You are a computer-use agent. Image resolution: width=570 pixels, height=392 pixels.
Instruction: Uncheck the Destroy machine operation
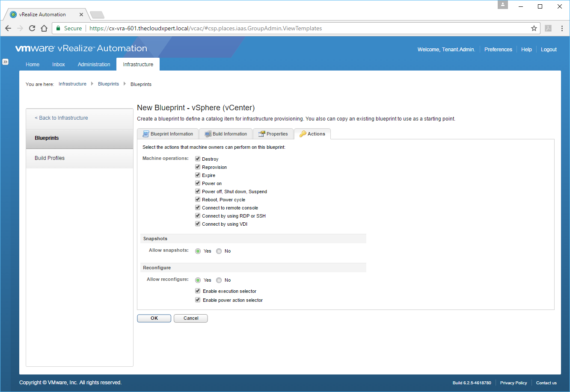tap(198, 159)
